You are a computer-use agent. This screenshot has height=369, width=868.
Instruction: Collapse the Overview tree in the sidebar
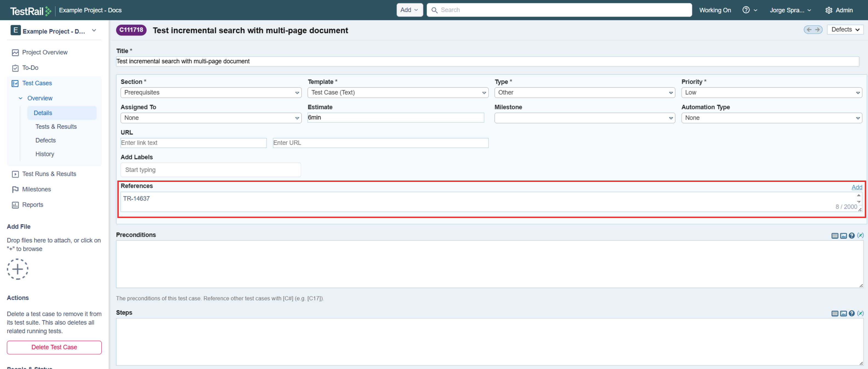pyautogui.click(x=21, y=98)
